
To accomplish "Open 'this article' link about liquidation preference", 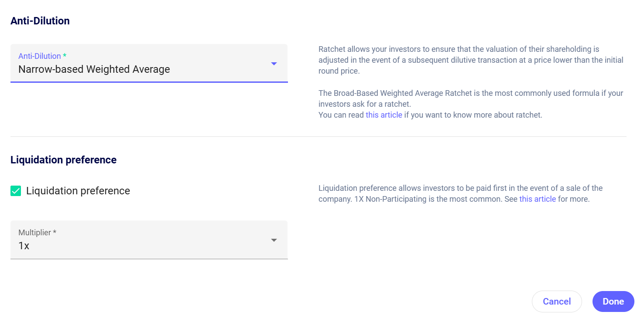I will [x=538, y=199].
